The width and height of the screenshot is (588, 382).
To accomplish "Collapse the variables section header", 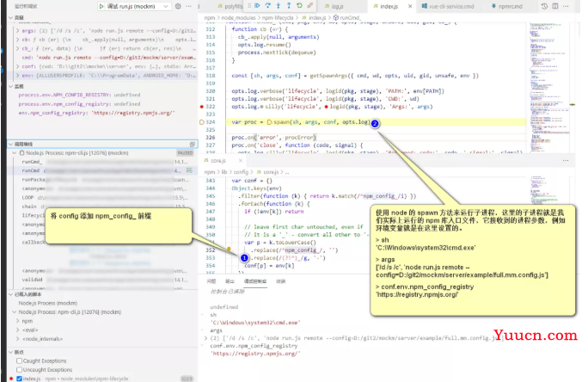I will (102, 17).
